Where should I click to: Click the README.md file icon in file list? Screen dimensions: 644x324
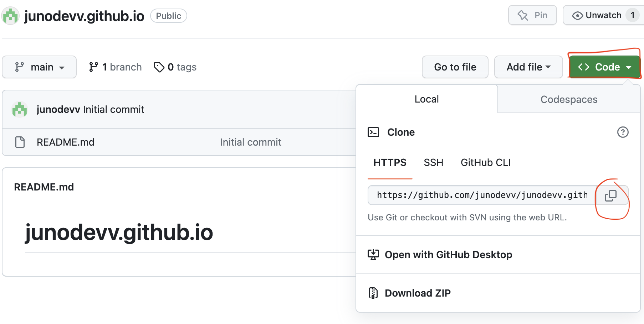coord(20,142)
